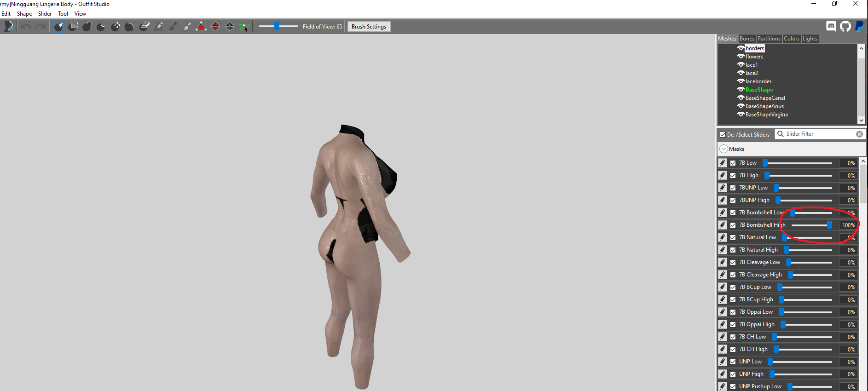The image size is (868, 391).
Task: Select the Flip Edge tool
Action: (x=215, y=27)
